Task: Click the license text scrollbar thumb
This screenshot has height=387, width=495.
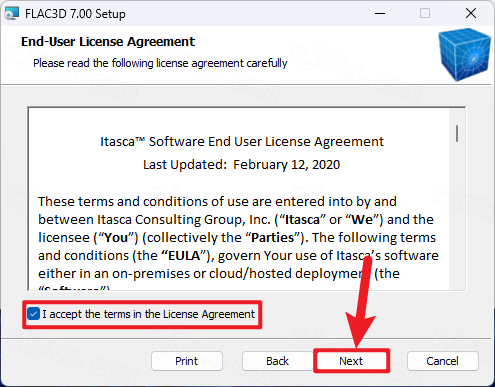Action: click(x=457, y=133)
